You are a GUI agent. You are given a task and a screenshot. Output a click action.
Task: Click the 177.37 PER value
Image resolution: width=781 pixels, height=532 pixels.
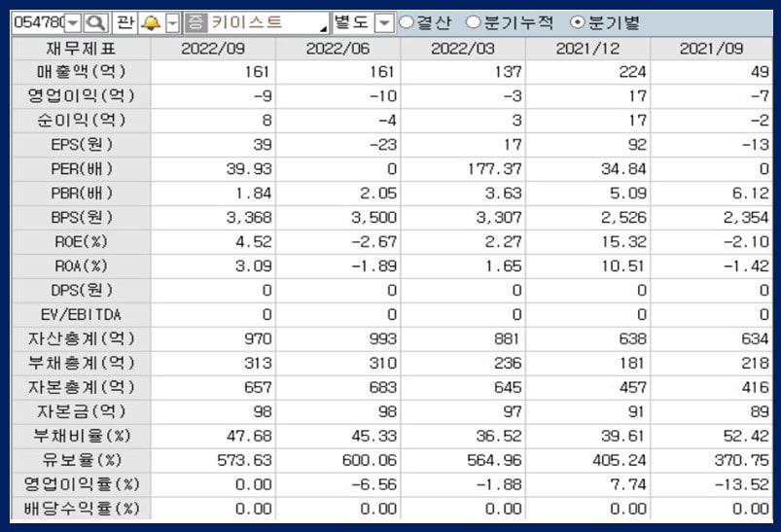[495, 169]
